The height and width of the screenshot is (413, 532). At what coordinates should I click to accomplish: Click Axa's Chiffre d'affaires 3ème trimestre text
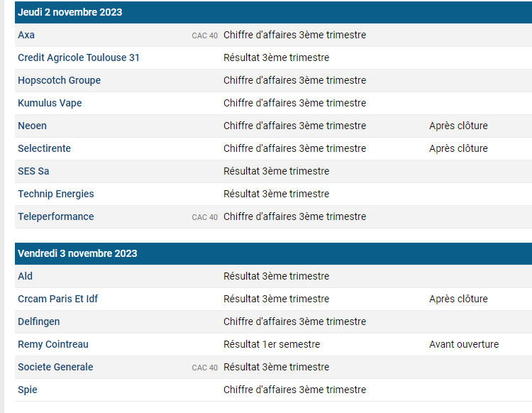coord(295,35)
